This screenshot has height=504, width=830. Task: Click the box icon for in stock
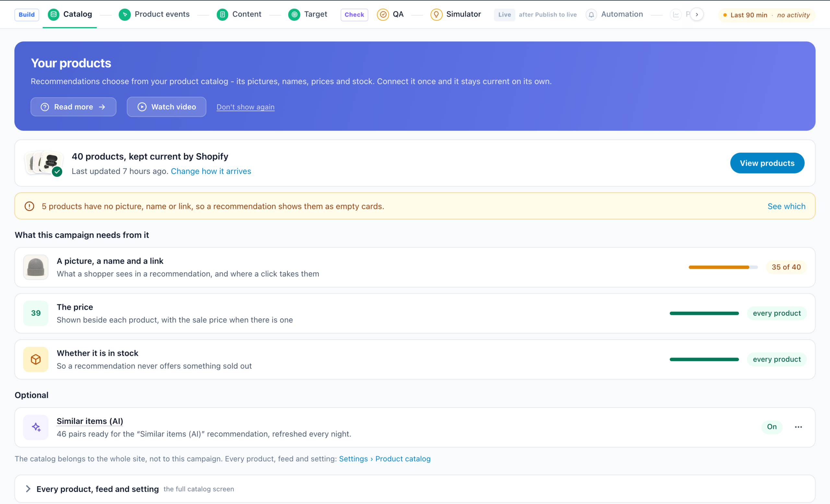[x=36, y=359]
